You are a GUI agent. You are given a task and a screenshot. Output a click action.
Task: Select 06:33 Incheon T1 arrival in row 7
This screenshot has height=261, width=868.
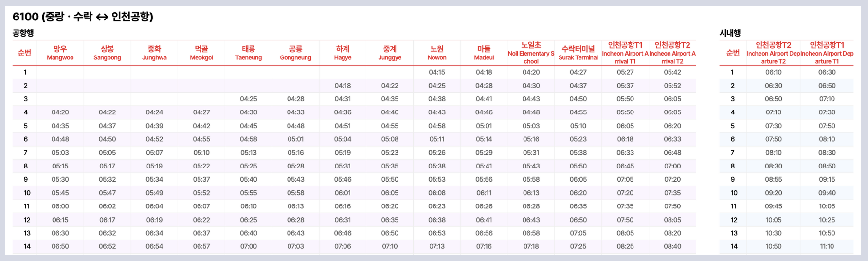point(625,153)
